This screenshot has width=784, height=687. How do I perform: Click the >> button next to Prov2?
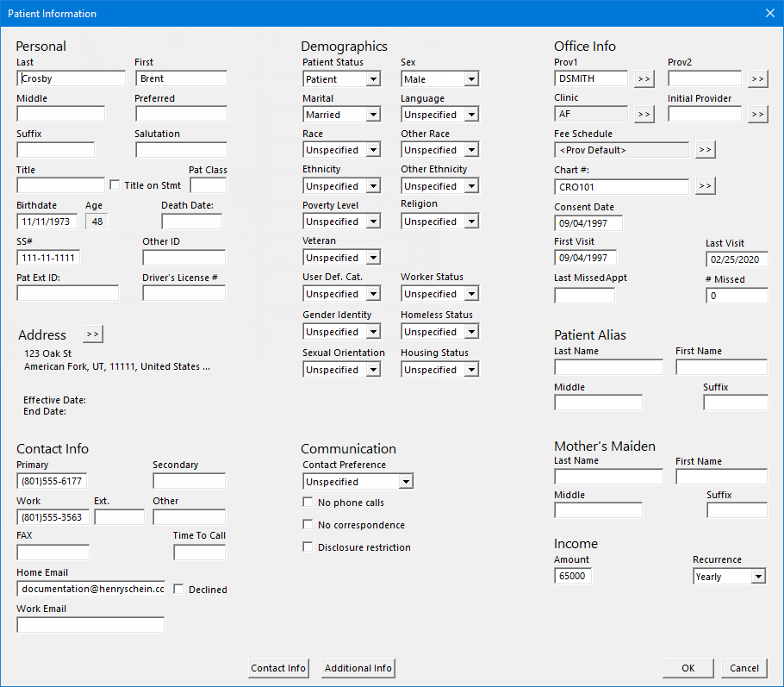pos(757,79)
